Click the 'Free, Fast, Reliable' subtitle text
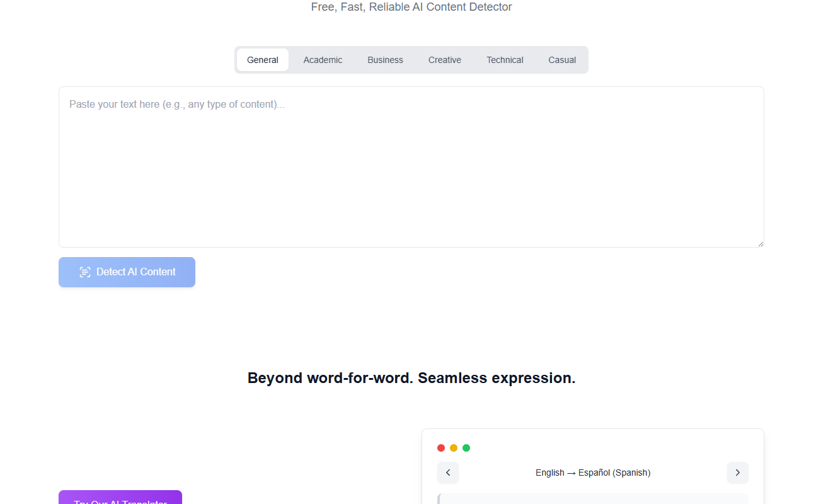833x504 pixels. pyautogui.click(x=411, y=7)
